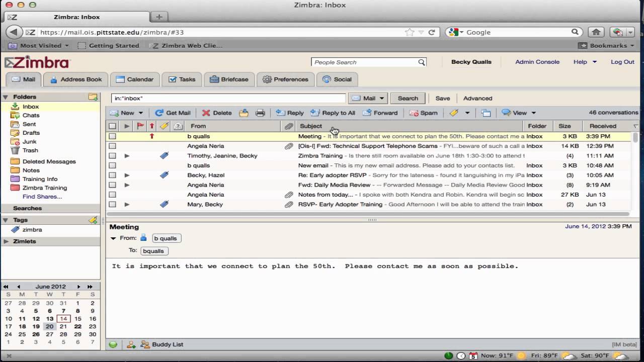
Task: Check the box for Fwd: Daily Media Review
Action: click(x=112, y=185)
